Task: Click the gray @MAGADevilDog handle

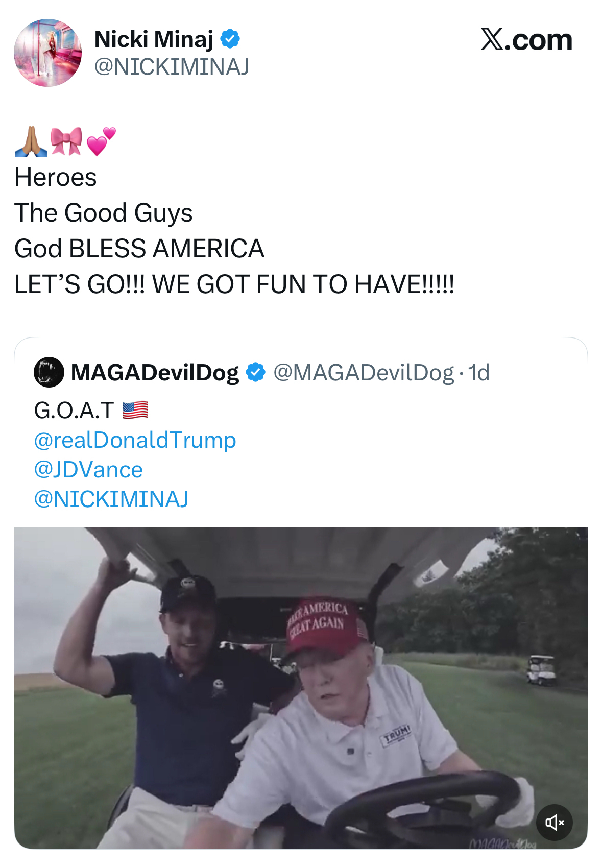Action: 364,373
